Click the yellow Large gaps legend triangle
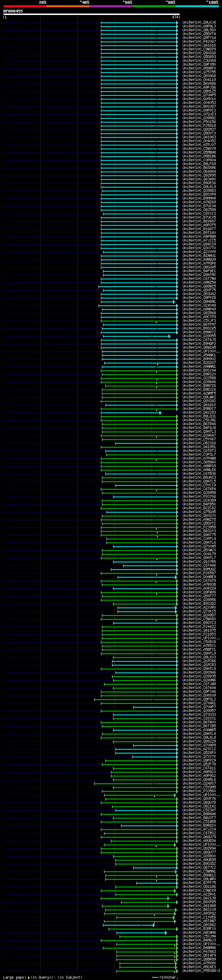This screenshot has height=980, width=222. (x=29, y=977)
